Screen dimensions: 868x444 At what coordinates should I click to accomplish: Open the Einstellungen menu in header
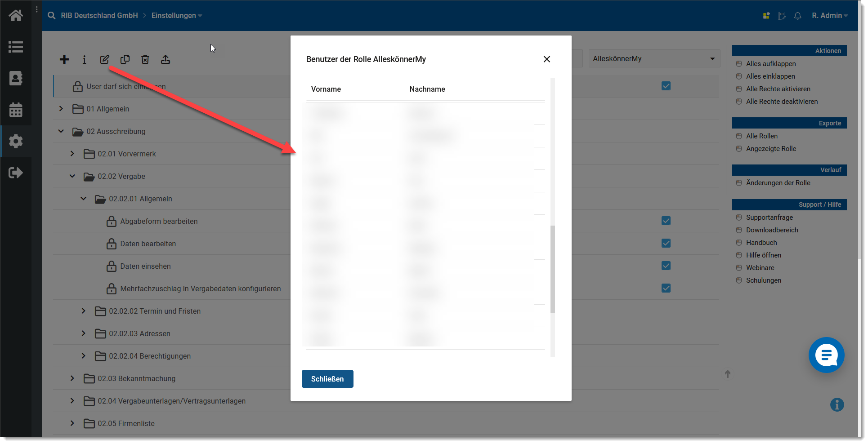point(176,16)
